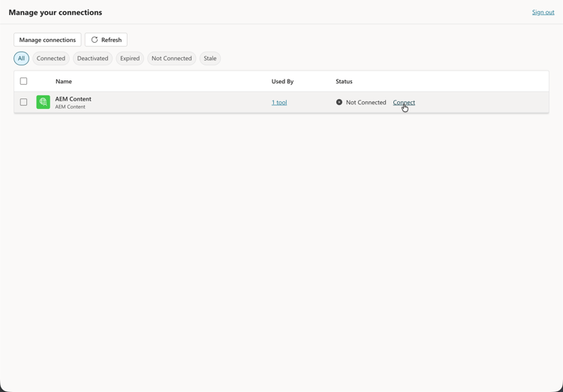Click the Not Connected status icon
563x392 pixels.
click(x=339, y=102)
